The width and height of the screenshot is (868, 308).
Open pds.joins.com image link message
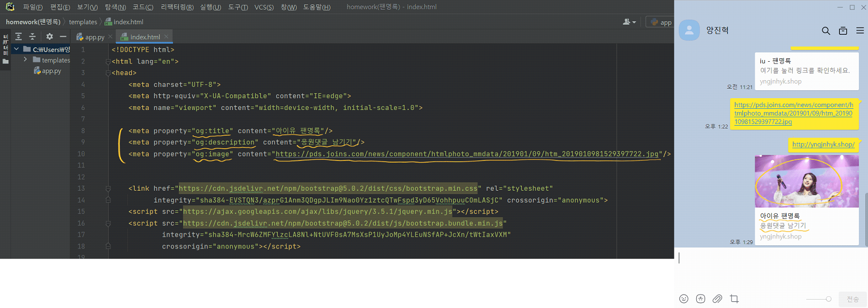[795, 113]
